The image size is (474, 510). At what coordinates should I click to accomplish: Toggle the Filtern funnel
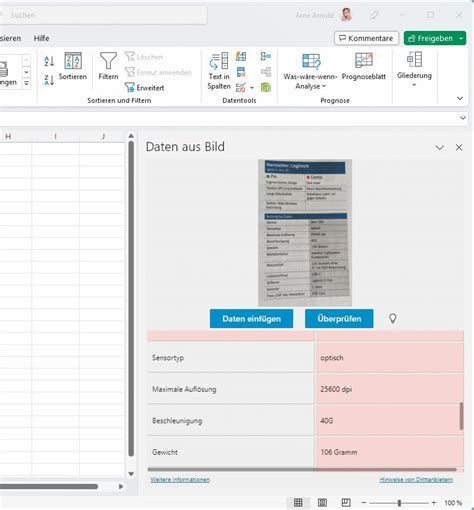108,66
